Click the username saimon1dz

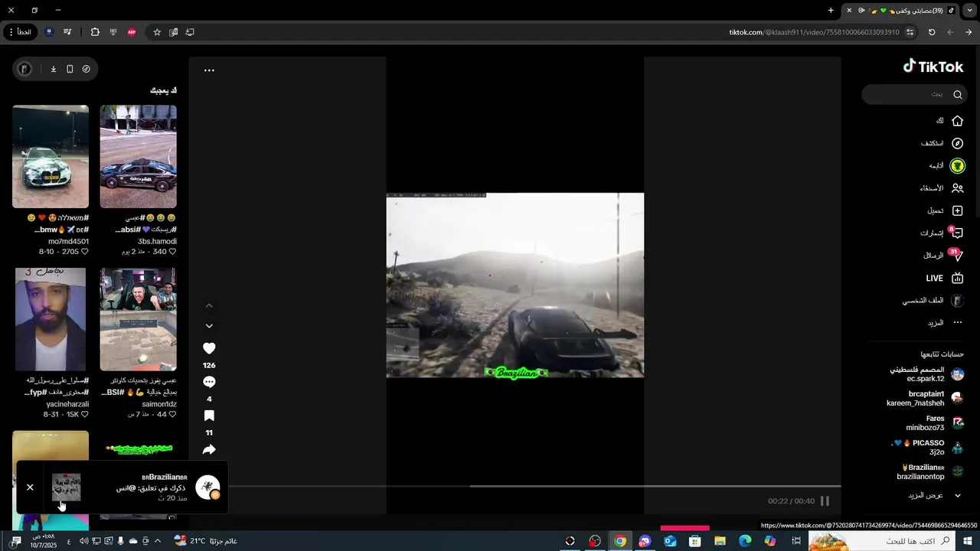click(158, 404)
